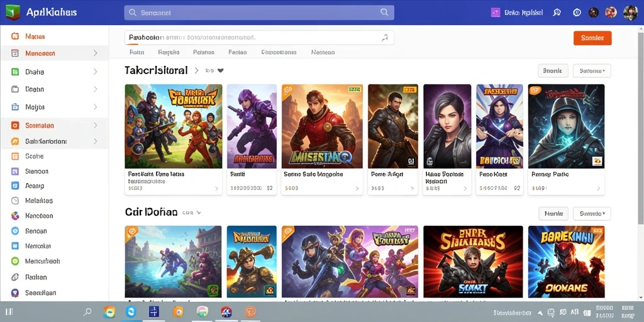Select the orange rounded icon beside Gahnenoban
The image size is (644, 322).
[x=15, y=142]
